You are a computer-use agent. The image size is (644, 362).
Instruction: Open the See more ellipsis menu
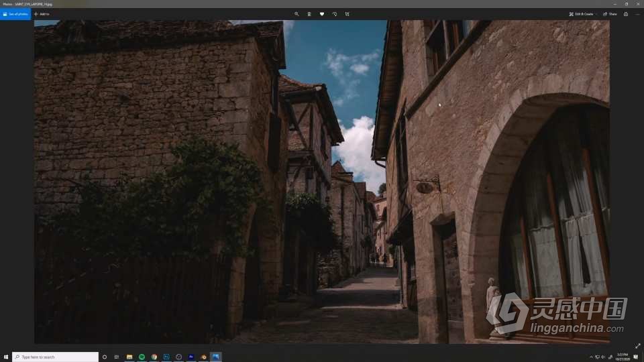tap(637, 14)
